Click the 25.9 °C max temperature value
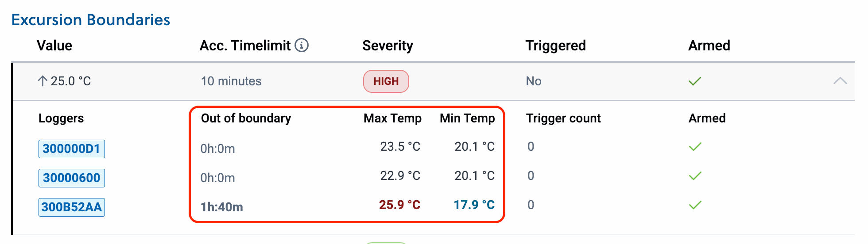 coord(399,205)
